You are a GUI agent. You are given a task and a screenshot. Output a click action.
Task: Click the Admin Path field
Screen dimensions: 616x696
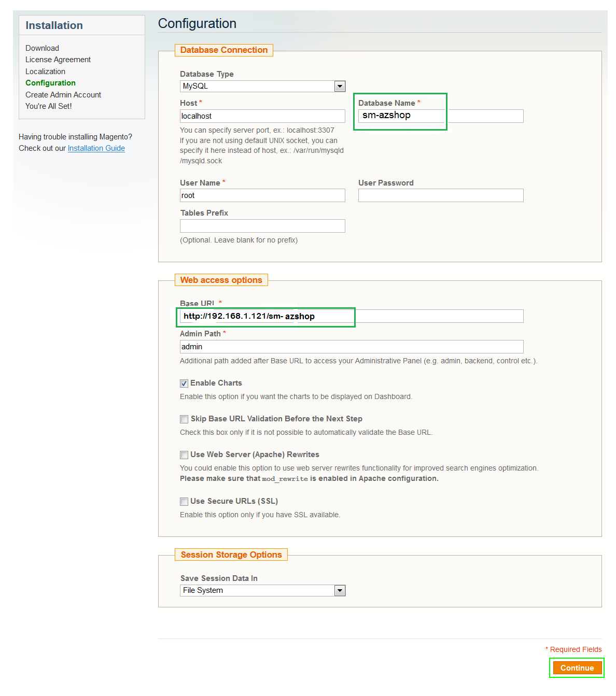352,347
